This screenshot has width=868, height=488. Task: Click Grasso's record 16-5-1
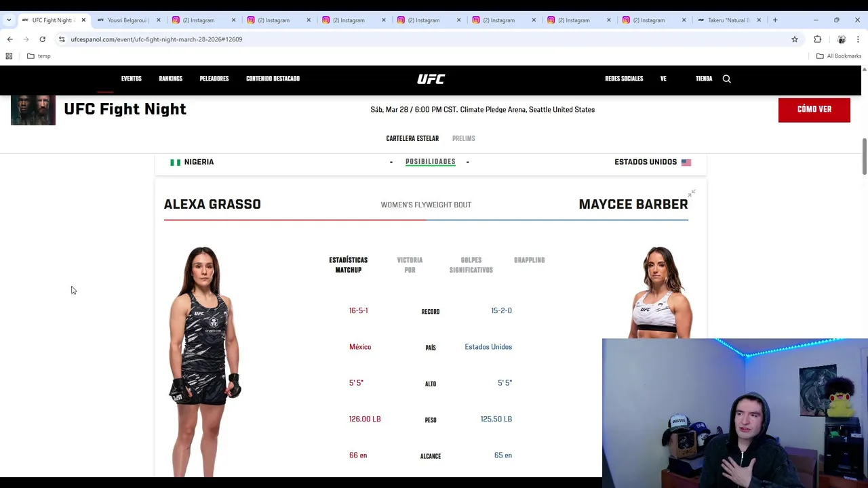pyautogui.click(x=359, y=310)
